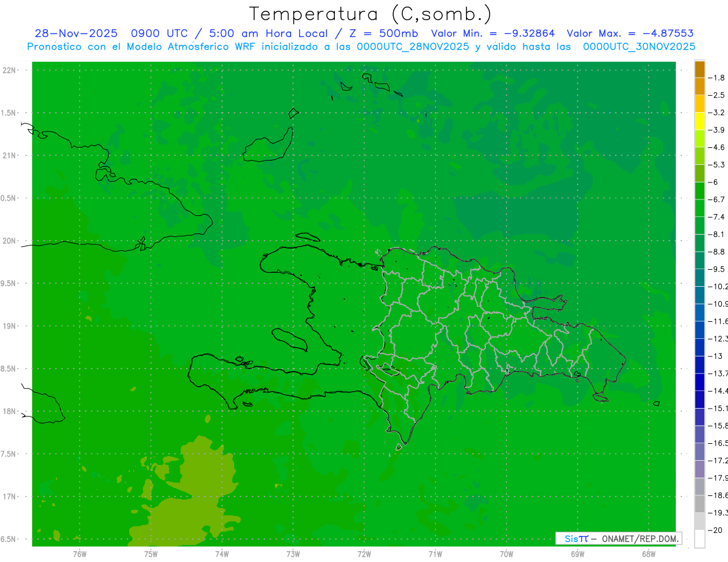
Task: Click the '-3.2' color scale label
Action: point(717,113)
